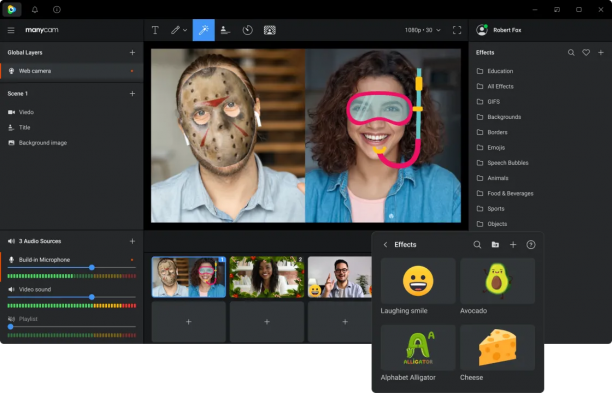Click the 3 Audio Sources label
This screenshot has width=612, height=393.
point(40,241)
